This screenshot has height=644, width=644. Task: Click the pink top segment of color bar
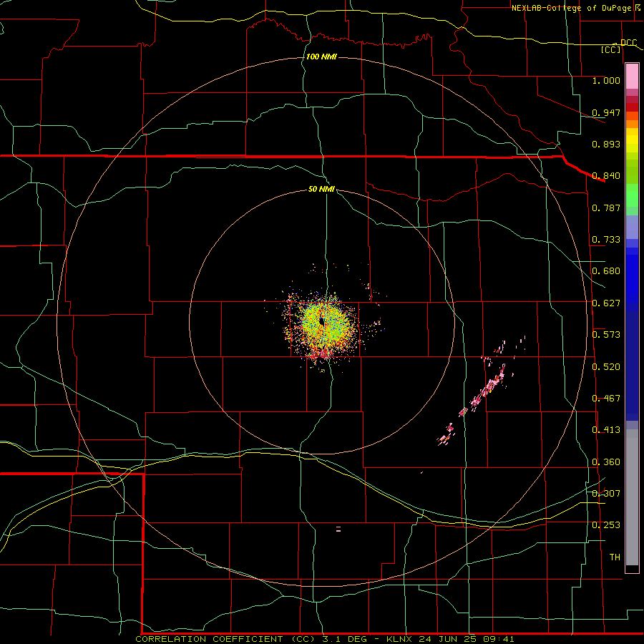click(x=632, y=77)
